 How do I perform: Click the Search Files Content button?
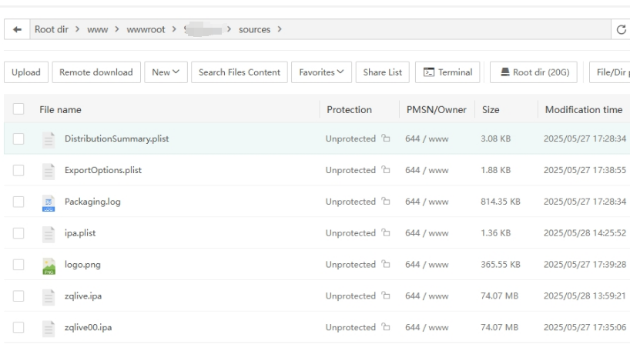240,72
